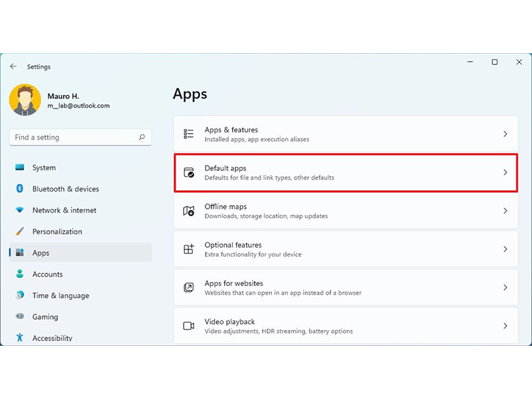Image resolution: width=532 pixels, height=399 pixels.
Task: Expand Apps for websites chevron
Action: 505,287
